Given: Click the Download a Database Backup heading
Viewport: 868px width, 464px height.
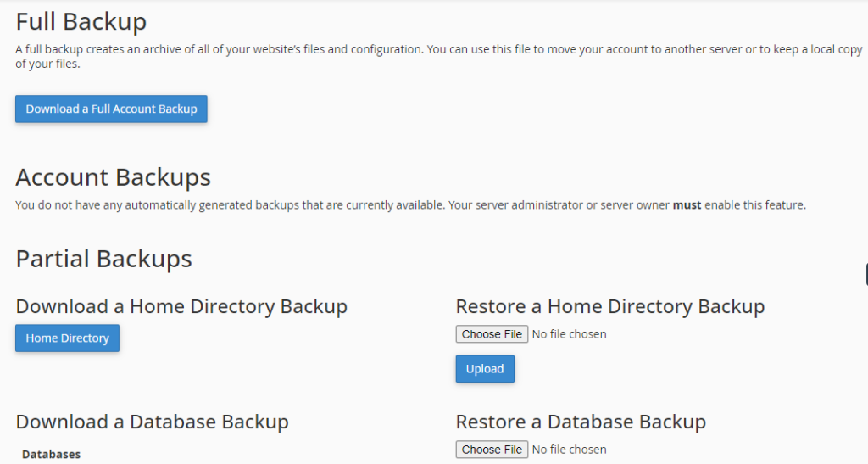Looking at the screenshot, I should 153,422.
